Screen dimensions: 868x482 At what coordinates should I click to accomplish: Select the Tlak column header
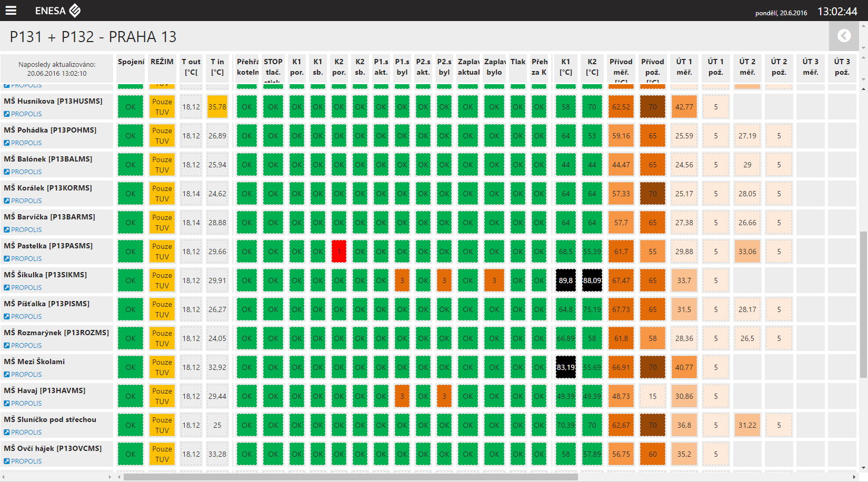tap(518, 68)
